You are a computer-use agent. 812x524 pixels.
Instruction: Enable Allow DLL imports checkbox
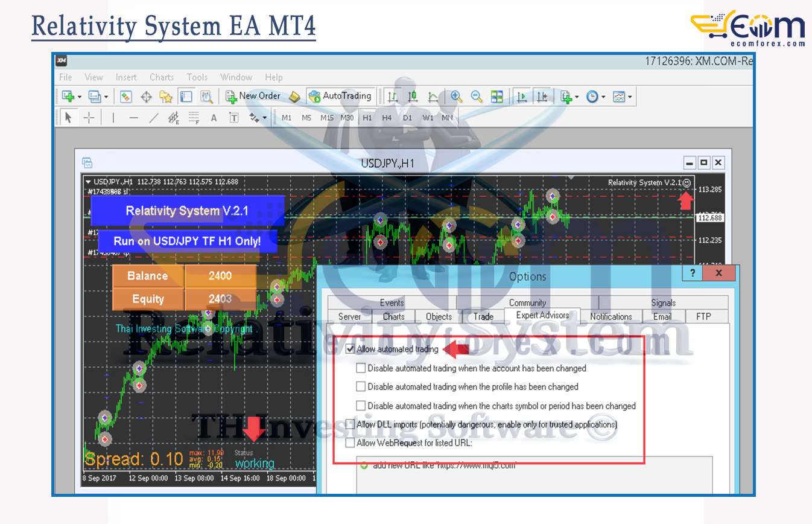point(350,424)
